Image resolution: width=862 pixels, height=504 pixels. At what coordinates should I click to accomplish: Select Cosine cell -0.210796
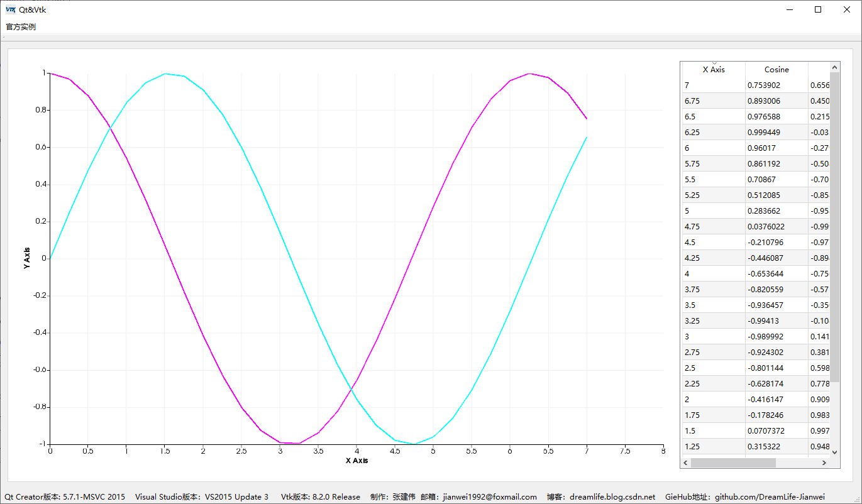776,242
